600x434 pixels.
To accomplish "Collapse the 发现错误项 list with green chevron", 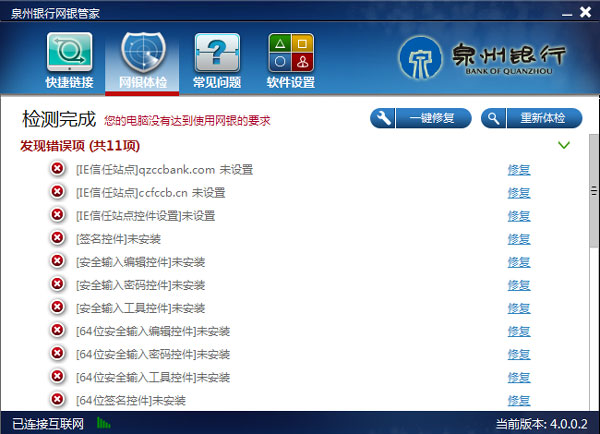I will coord(564,146).
